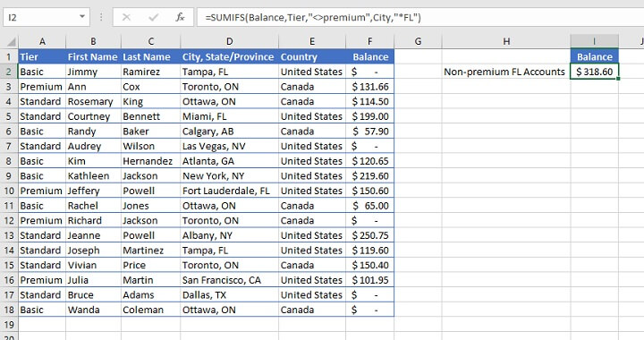The width and height of the screenshot is (644, 340).
Task: Select Courtney's balance cell $ 199.00
Action: click(x=369, y=116)
